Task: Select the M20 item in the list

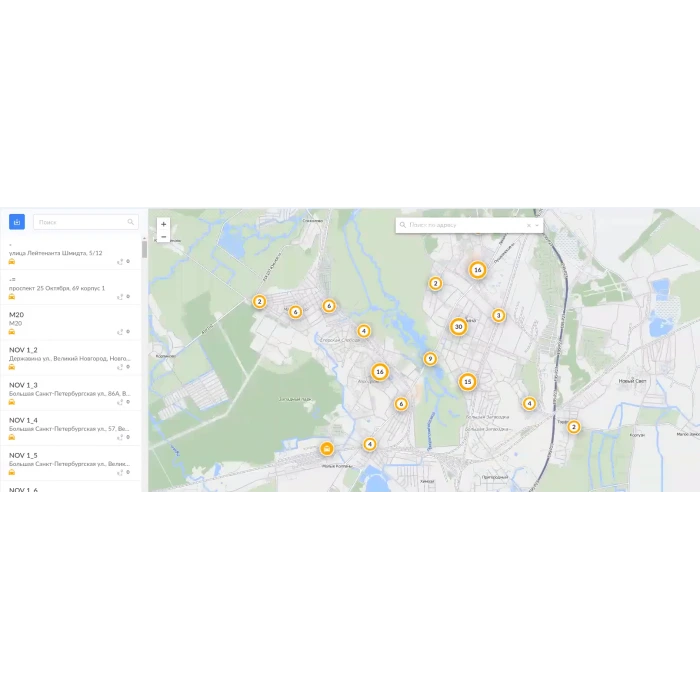Action: coord(60,319)
